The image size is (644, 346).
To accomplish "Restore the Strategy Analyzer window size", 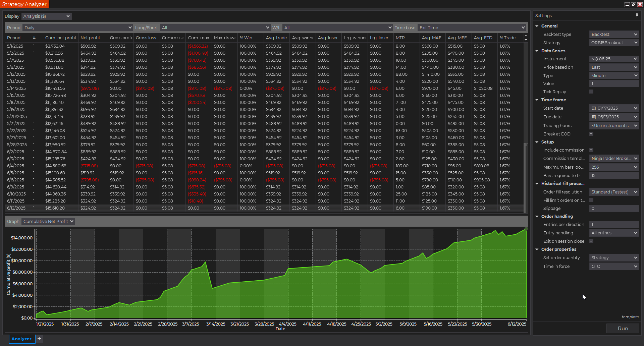I will click(x=633, y=4).
